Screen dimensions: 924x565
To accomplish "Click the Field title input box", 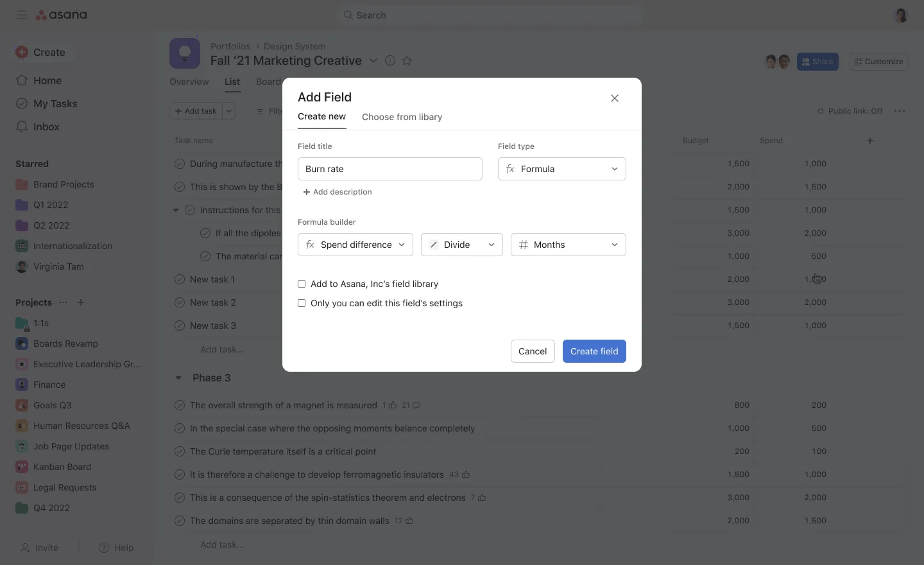I will 389,169.
